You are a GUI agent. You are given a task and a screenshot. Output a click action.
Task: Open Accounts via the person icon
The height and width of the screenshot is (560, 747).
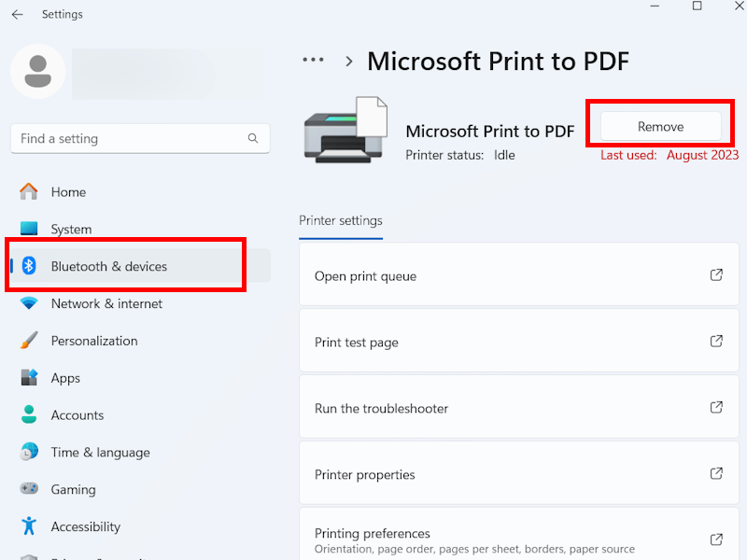pyautogui.click(x=28, y=414)
